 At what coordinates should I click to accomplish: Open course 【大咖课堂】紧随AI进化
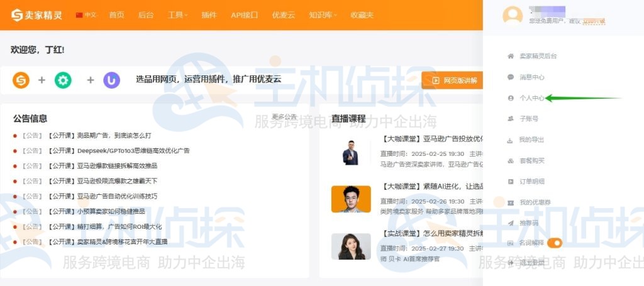[x=432, y=187]
